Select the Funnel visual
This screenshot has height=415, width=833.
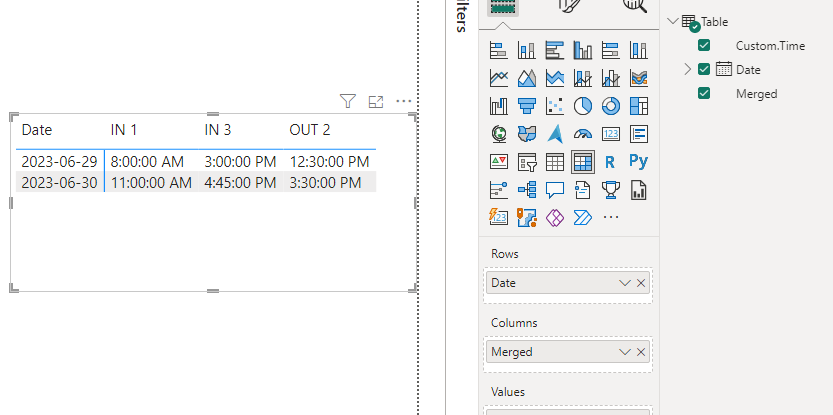point(526,106)
